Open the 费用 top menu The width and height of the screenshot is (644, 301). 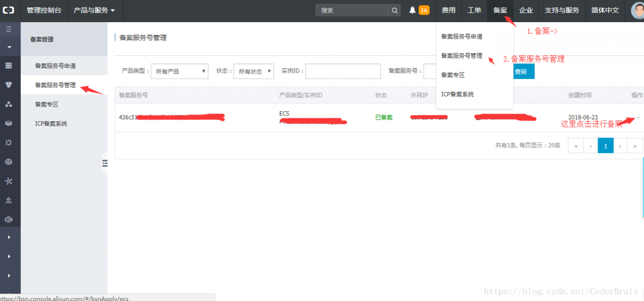click(x=448, y=10)
